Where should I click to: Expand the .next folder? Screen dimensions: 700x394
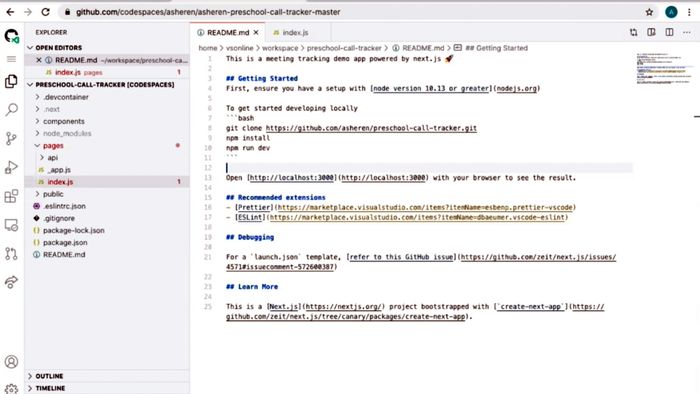pos(107,109)
